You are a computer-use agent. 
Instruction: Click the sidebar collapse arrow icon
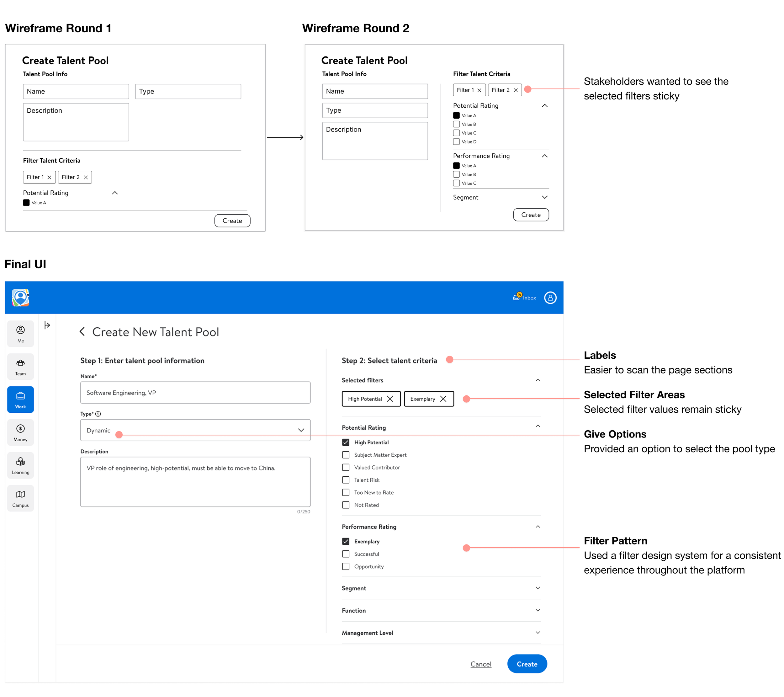pyautogui.click(x=47, y=325)
